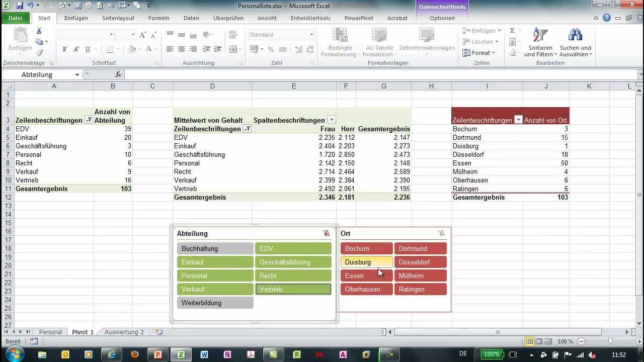Switch to the Personal sheet tab

(x=50, y=332)
